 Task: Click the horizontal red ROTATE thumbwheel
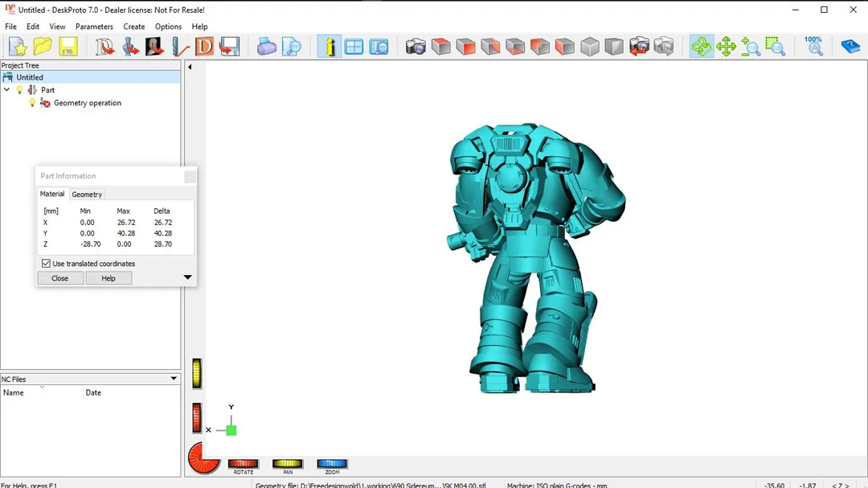point(244,464)
